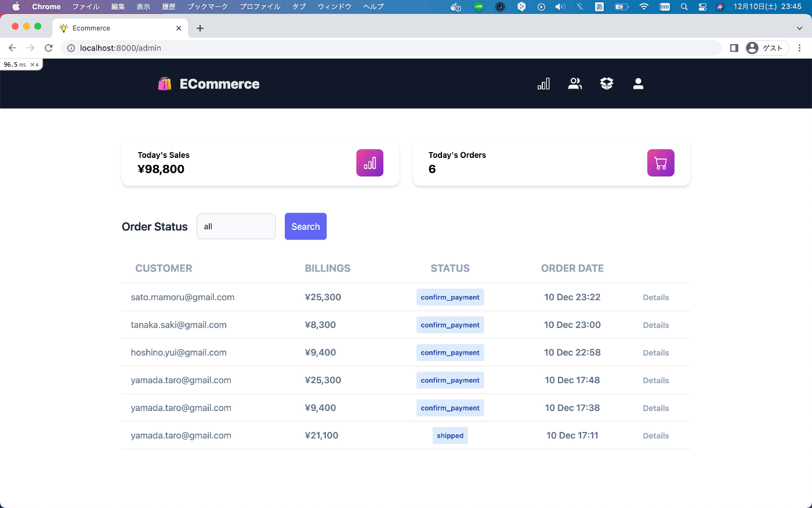Open the guest profile menu in Chrome

pyautogui.click(x=766, y=48)
